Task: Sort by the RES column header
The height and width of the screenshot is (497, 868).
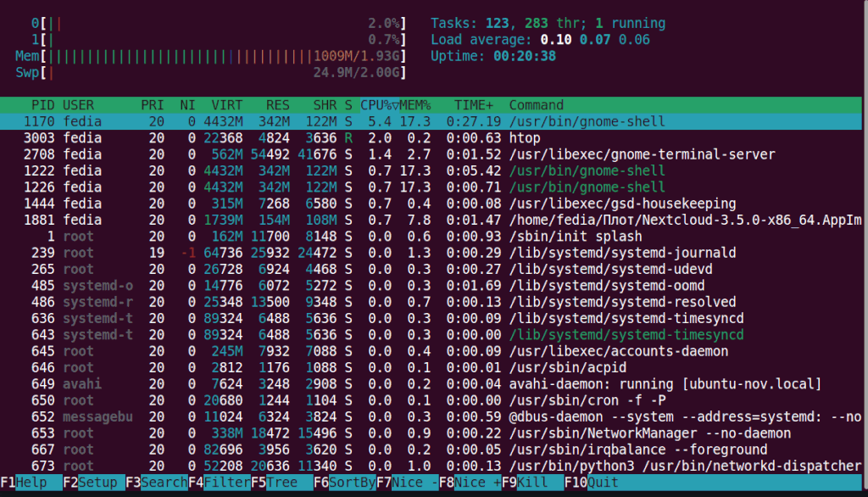Action: 277,105
